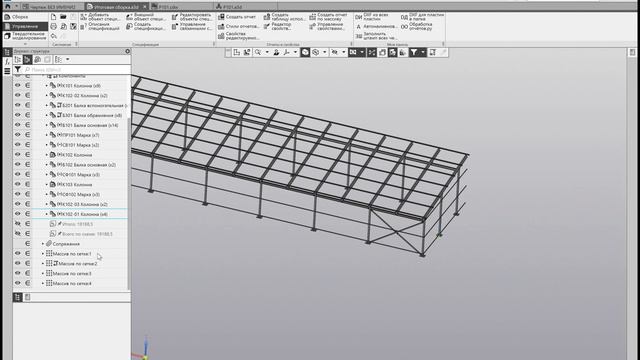Click the home icon in the tab bar
Screen dimensions: 640x360
[x=7, y=7]
